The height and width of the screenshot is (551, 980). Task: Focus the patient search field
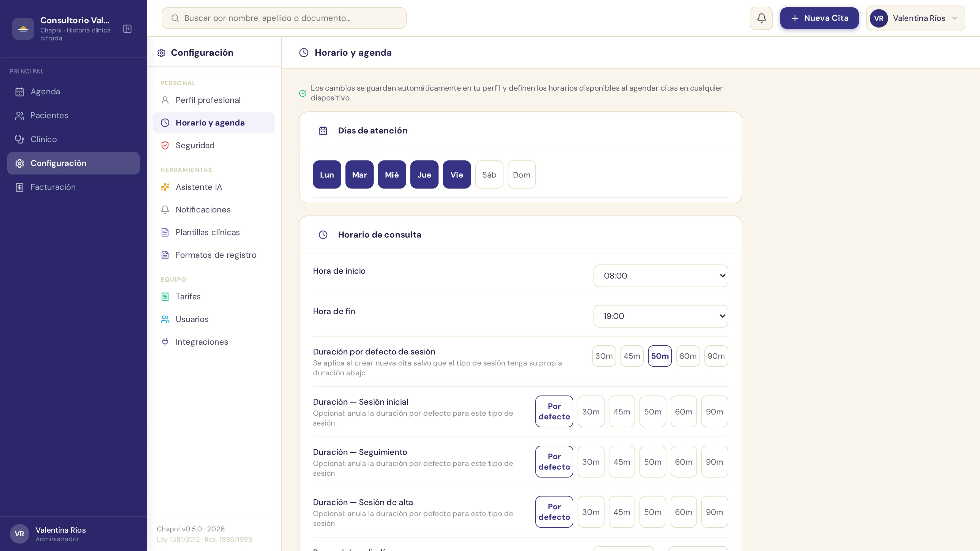[284, 18]
